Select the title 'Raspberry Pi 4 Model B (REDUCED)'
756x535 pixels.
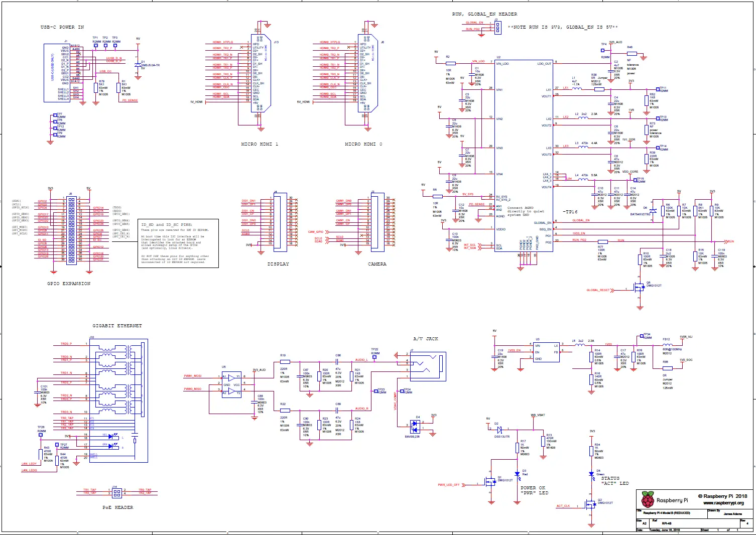click(x=666, y=513)
